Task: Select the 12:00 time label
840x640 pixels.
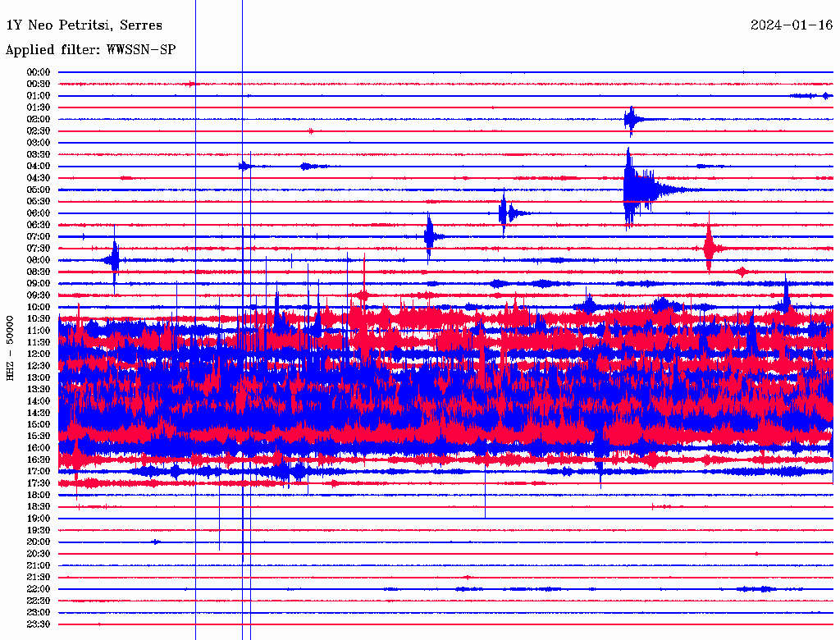Action: (39, 354)
